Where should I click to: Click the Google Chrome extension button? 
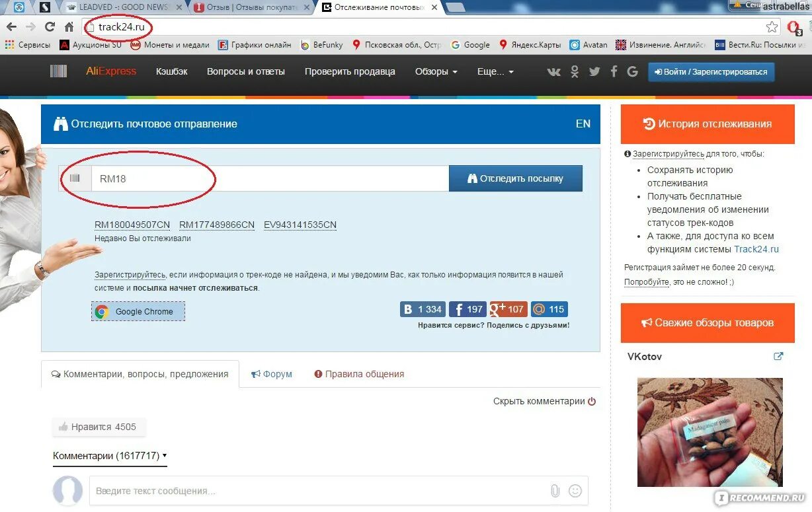point(138,311)
